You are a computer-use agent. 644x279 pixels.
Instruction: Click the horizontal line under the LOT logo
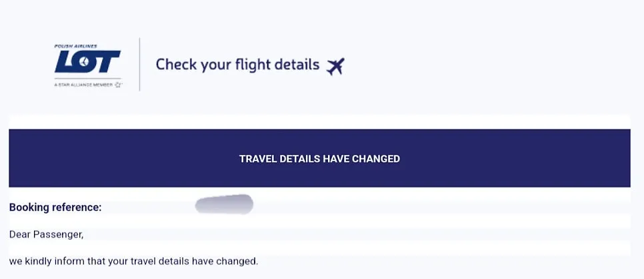[87, 78]
